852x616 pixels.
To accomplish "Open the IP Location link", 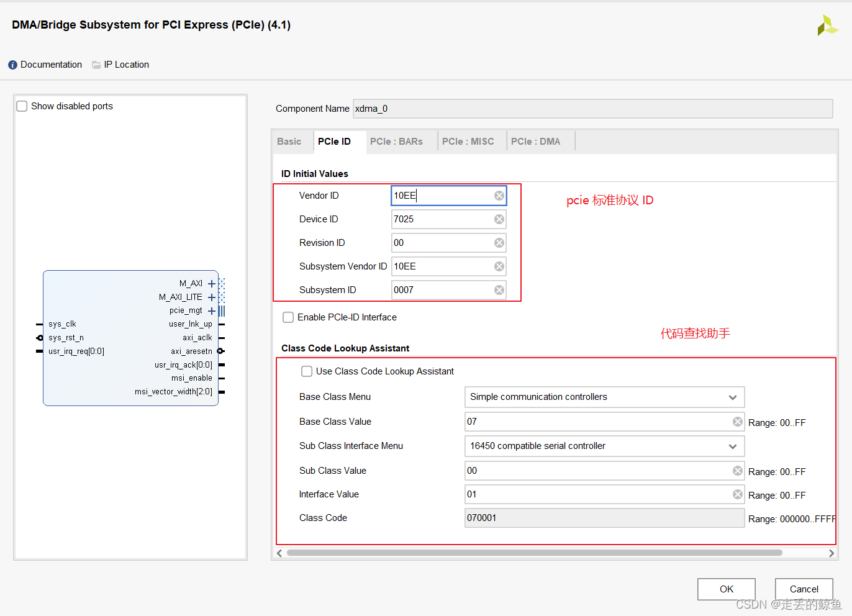I will pos(127,65).
